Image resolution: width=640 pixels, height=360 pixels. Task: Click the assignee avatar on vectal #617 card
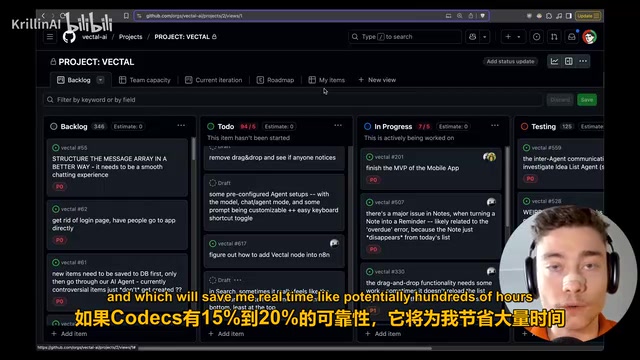(x=334, y=243)
